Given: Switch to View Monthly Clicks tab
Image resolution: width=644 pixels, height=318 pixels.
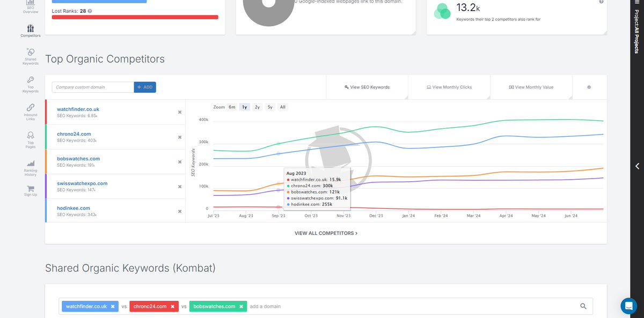Looking at the screenshot, I should pyautogui.click(x=449, y=86).
